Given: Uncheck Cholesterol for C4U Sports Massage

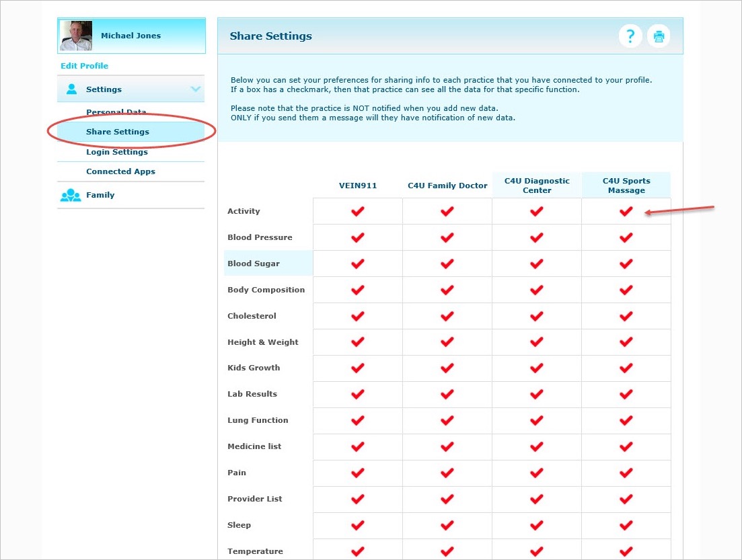Looking at the screenshot, I should (x=626, y=316).
